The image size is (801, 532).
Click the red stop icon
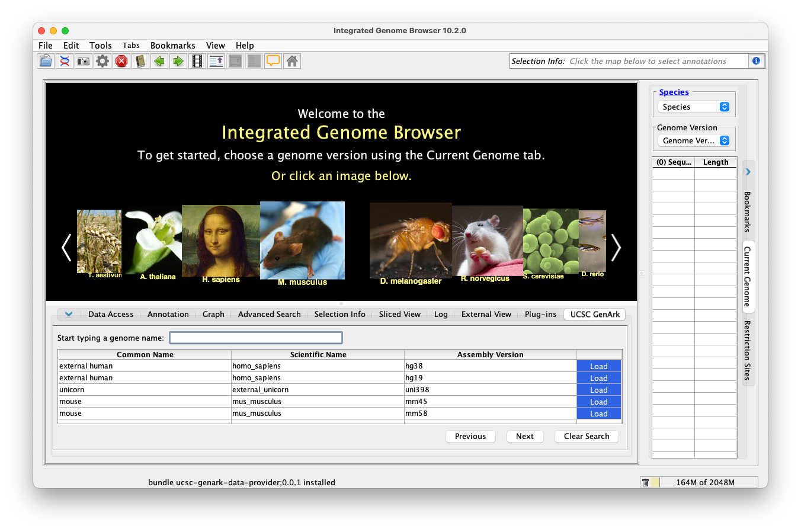(x=121, y=61)
